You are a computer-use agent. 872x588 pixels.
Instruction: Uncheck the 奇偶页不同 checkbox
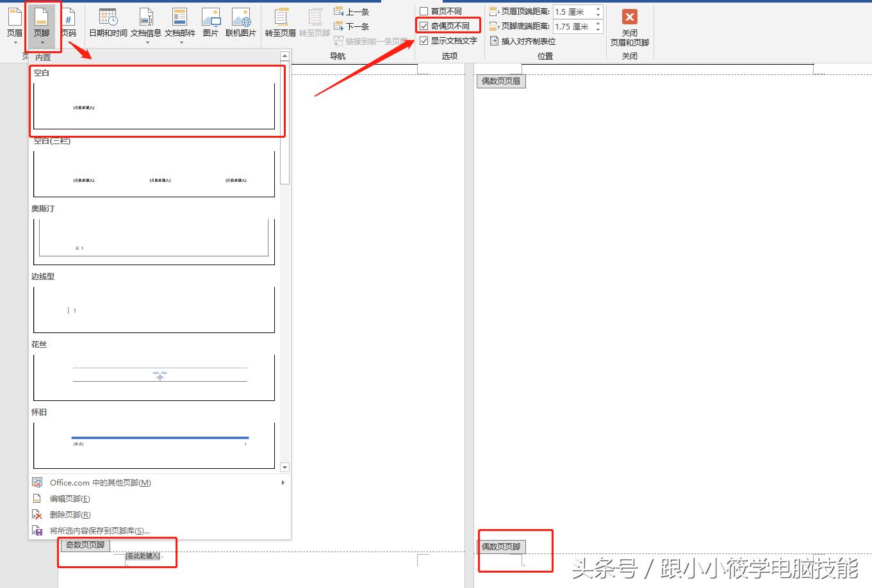point(424,25)
